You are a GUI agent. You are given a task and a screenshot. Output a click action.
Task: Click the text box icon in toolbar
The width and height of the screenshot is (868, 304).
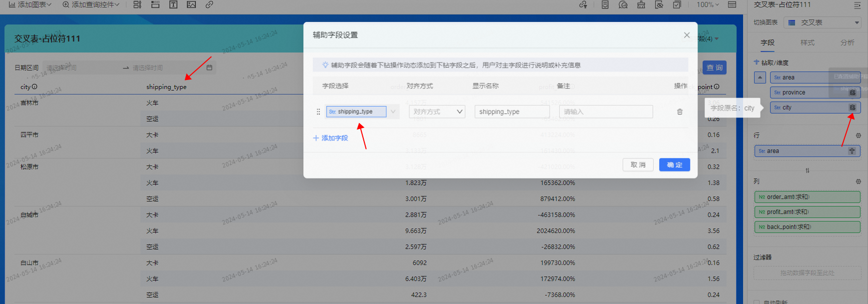(173, 4)
